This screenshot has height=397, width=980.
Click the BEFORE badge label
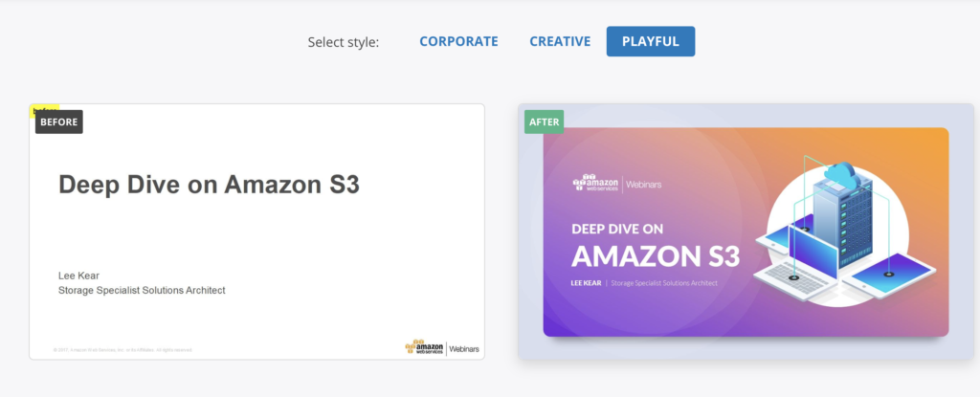coord(58,121)
